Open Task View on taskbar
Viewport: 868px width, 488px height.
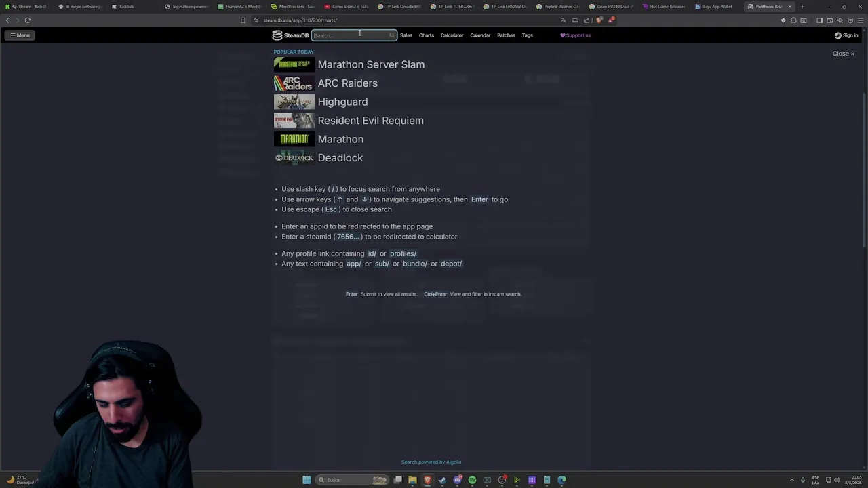(398, 480)
